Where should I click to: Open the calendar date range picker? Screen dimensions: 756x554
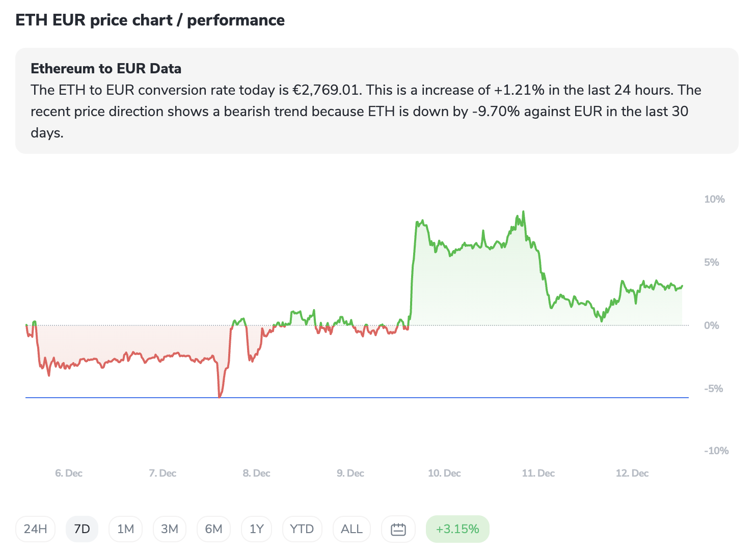398,529
